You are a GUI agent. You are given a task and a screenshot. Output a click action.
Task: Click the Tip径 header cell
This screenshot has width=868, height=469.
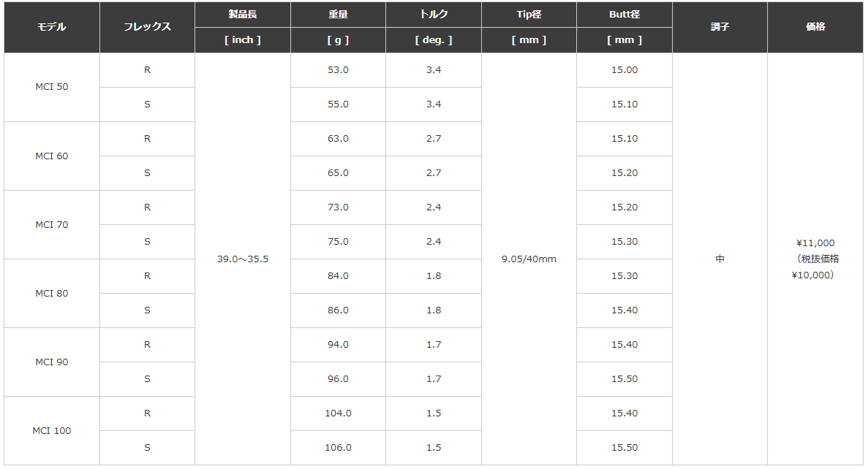click(x=529, y=15)
